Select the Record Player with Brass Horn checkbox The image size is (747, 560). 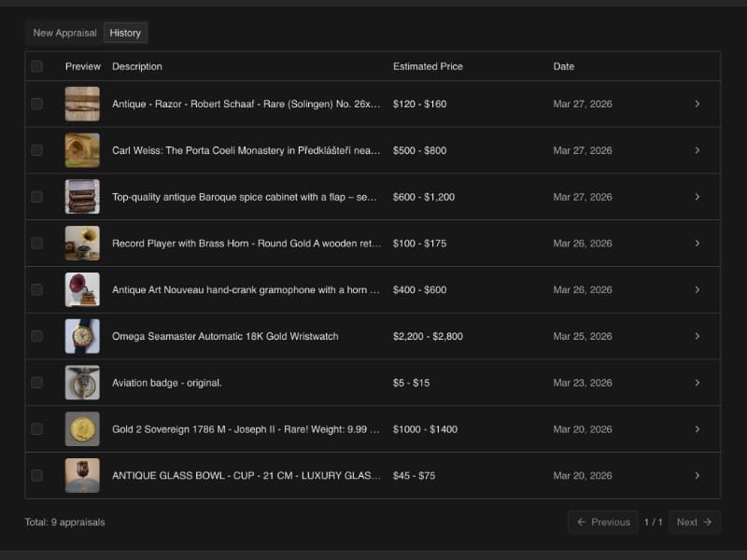pyautogui.click(x=36, y=243)
